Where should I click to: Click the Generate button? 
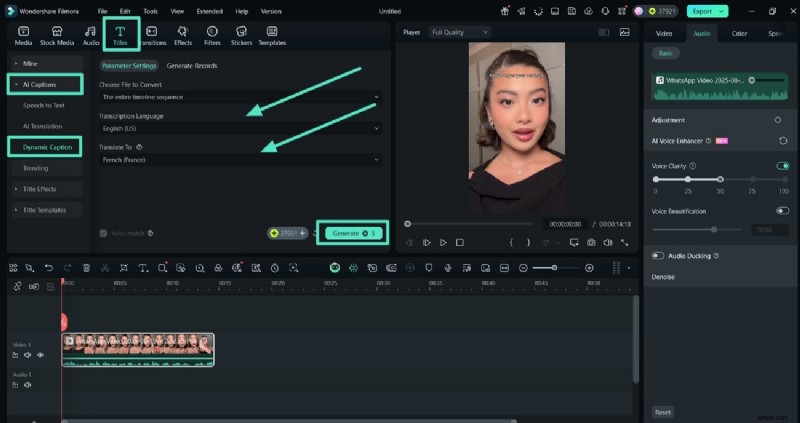tap(351, 233)
